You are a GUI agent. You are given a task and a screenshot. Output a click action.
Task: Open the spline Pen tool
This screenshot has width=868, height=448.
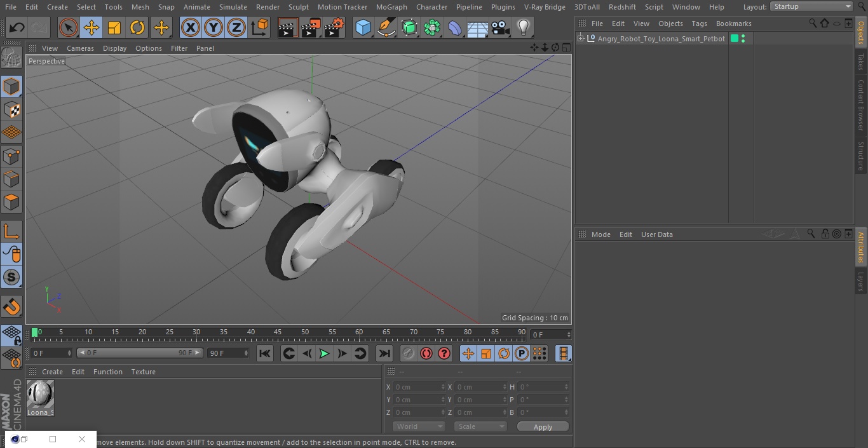[386, 27]
